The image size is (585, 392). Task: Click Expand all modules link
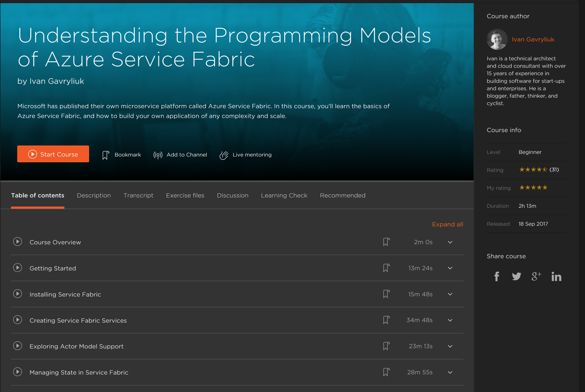tap(448, 224)
